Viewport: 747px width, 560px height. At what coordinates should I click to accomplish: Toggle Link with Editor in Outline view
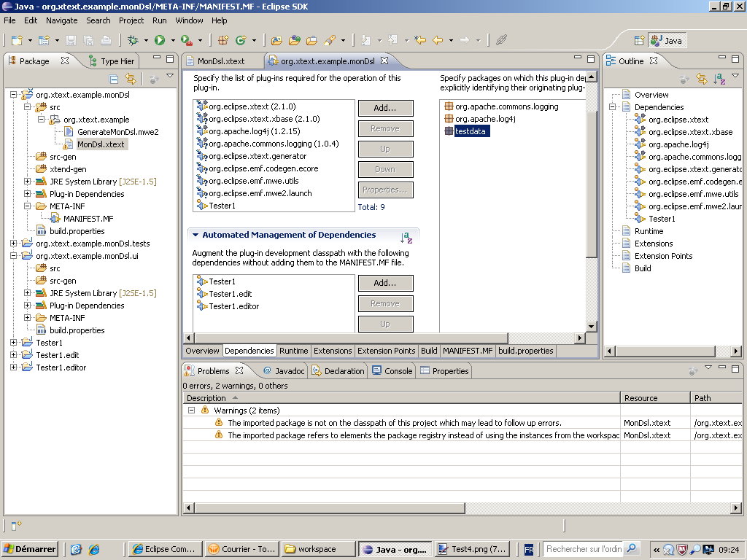click(x=701, y=79)
